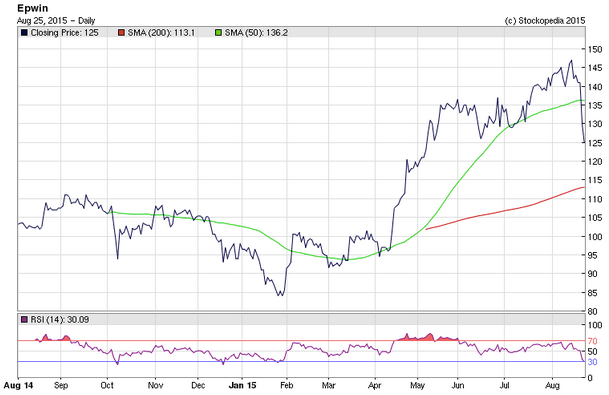609x395 pixels.
Task: Click the 120 price axis label
Action: tap(595, 162)
